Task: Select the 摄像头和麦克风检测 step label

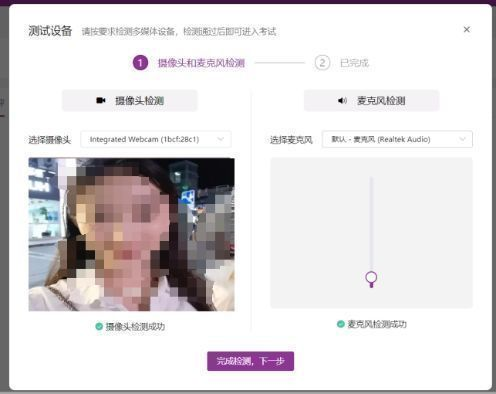Action: (201, 63)
